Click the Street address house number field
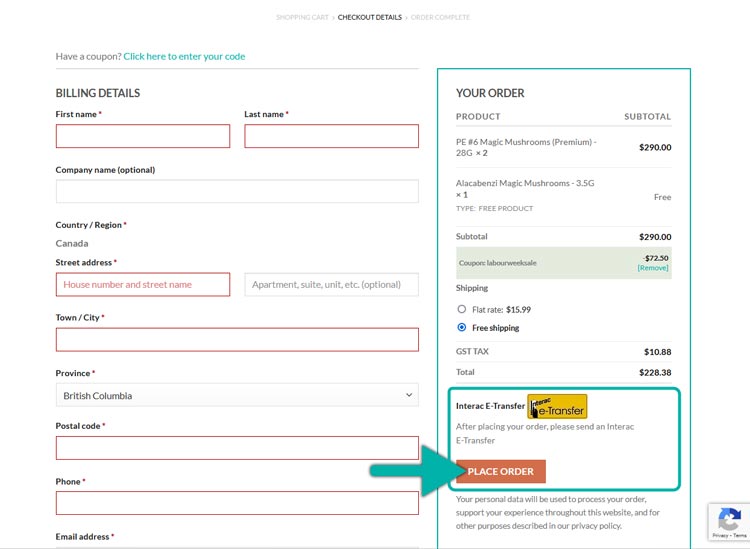Viewport: 750px width, 549px height. click(142, 285)
